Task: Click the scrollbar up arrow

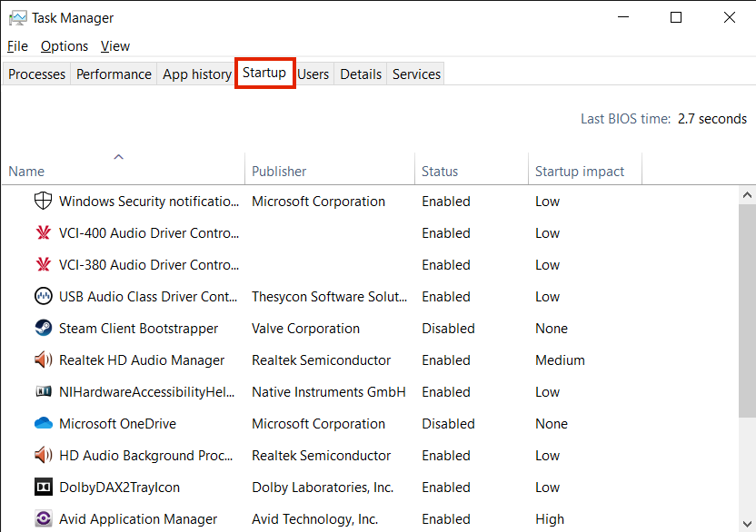Action: pos(748,195)
